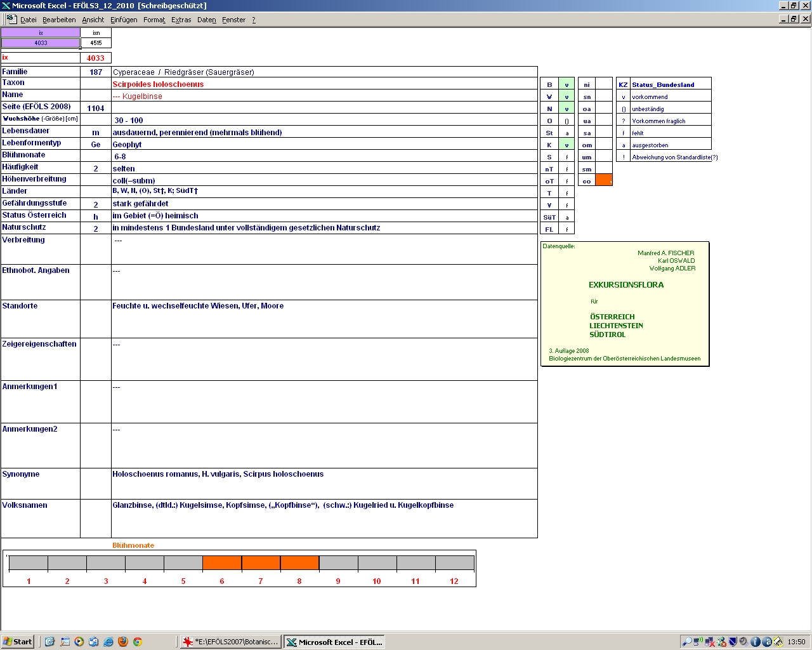Screen dimensions: 812x650
Task: Click the disconnected network tray icon
Action: 710,642
